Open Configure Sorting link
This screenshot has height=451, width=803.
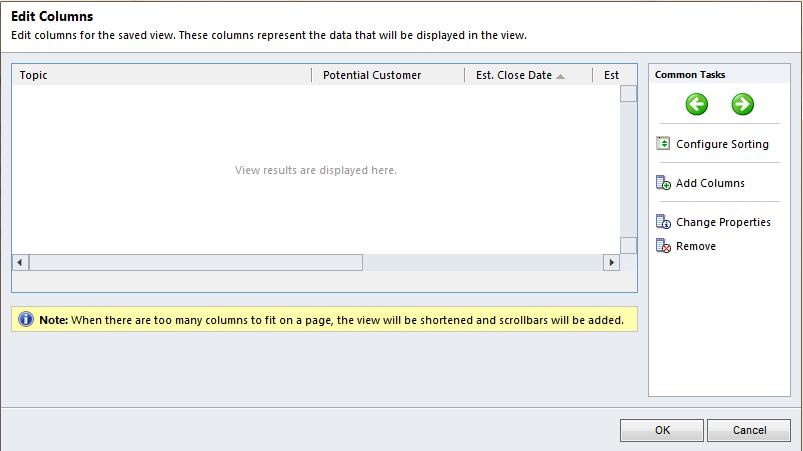[x=722, y=144]
